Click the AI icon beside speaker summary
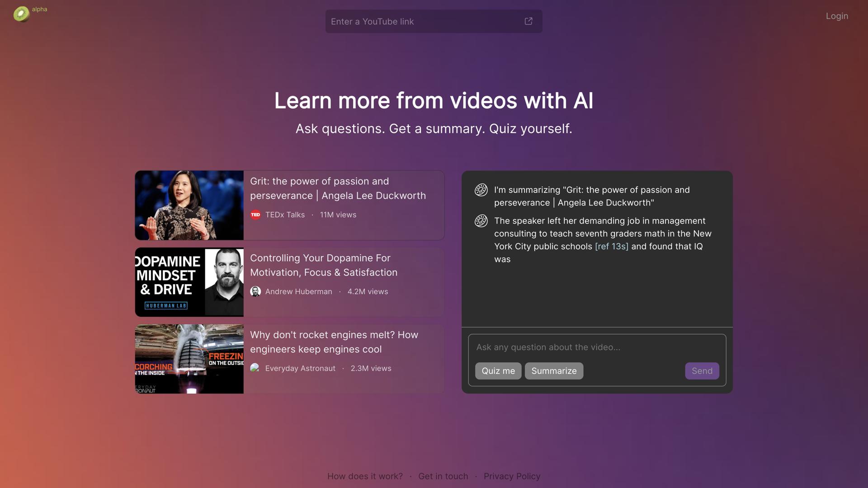 click(x=481, y=221)
